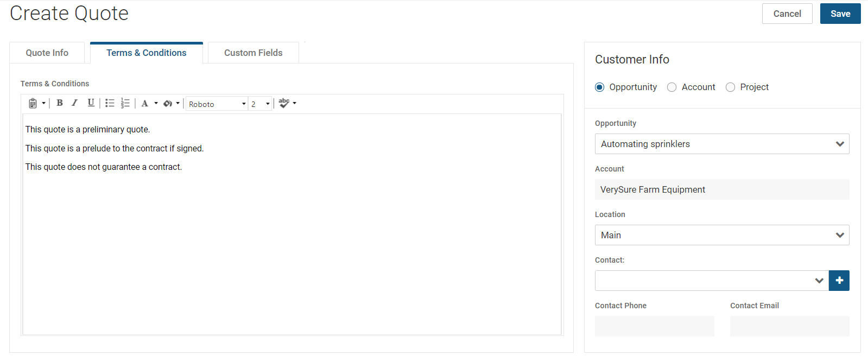The width and height of the screenshot is (868, 362).
Task: Open the Location dropdown set to Main
Action: (721, 235)
